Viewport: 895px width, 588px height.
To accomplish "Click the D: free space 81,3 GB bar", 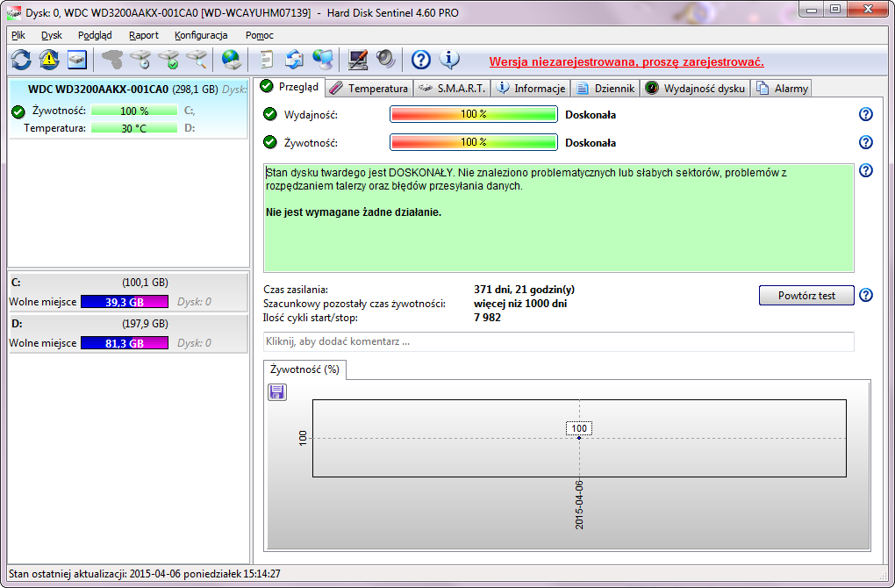I will point(125,342).
